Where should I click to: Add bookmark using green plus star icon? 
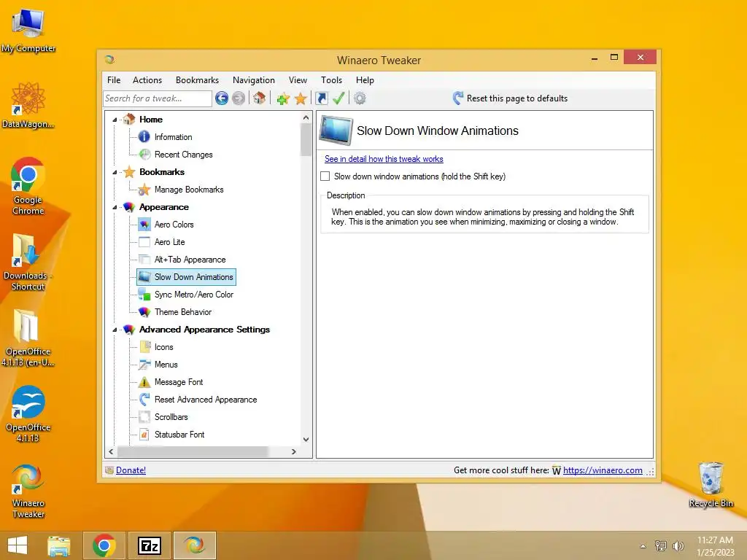click(283, 98)
